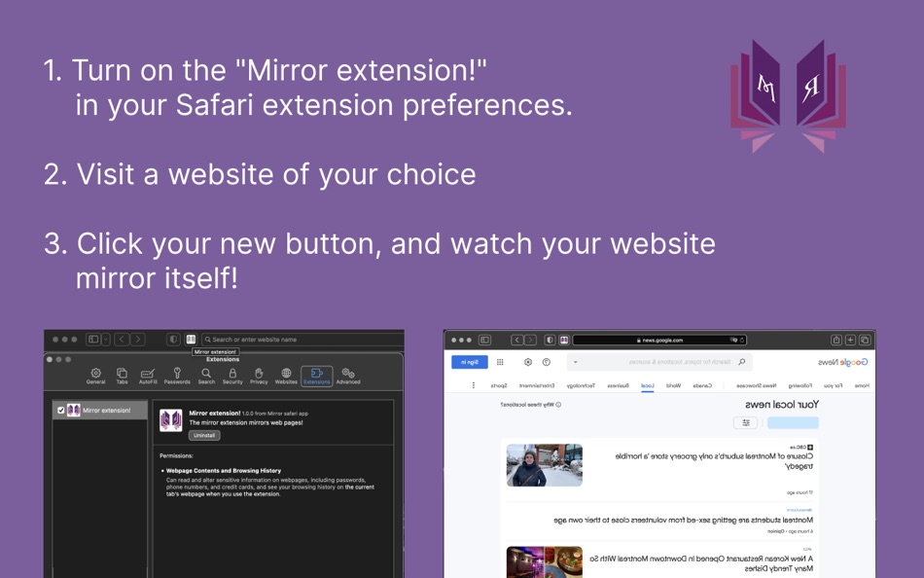924x578 pixels.
Task: Select the mirrored Local tab
Action: [x=647, y=385]
